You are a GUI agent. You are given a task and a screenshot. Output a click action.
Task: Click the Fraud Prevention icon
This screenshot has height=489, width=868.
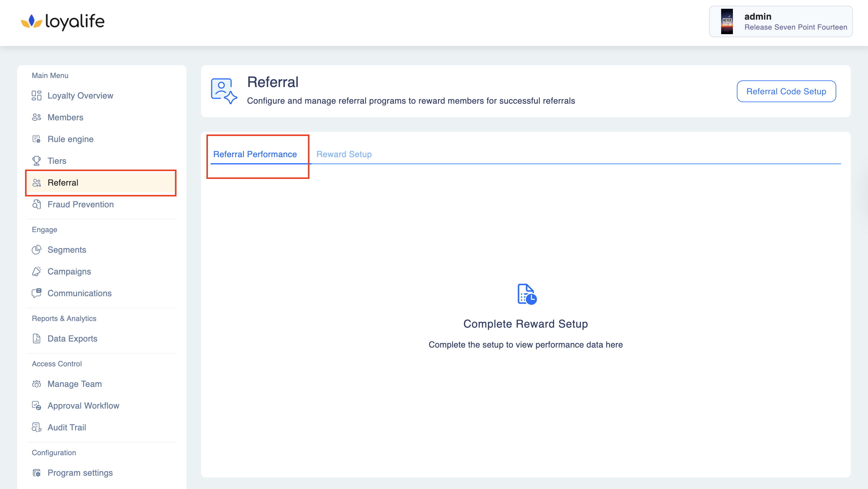point(36,204)
